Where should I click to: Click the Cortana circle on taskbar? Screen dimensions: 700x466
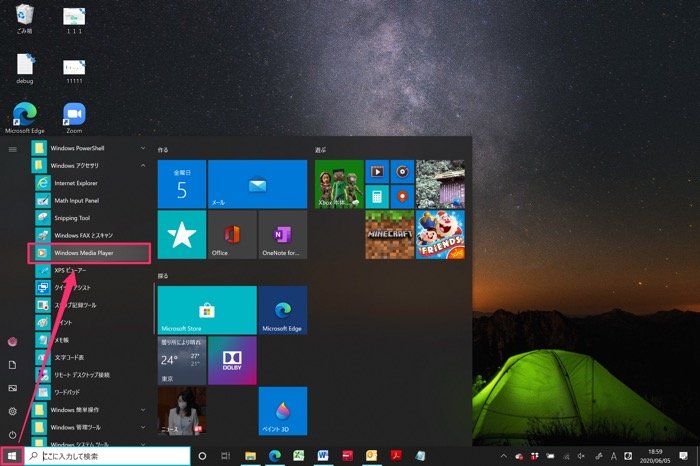pos(202,456)
